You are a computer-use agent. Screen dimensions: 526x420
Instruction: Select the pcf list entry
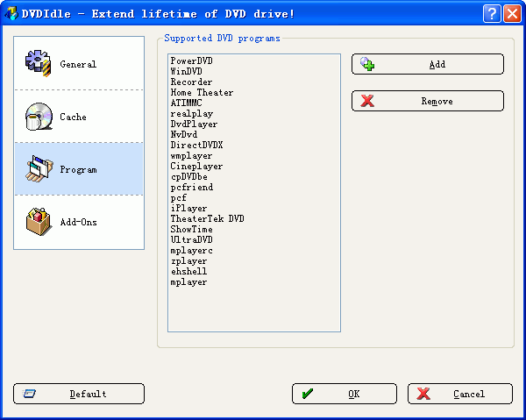(x=179, y=197)
